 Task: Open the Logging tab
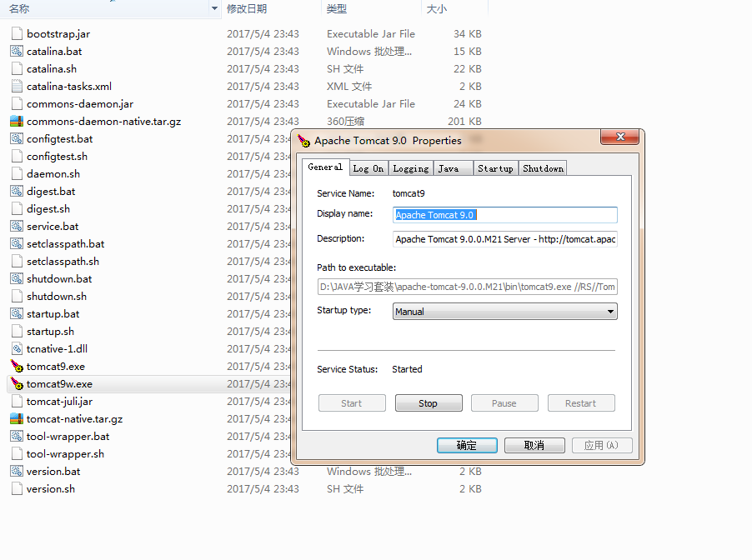coord(410,168)
